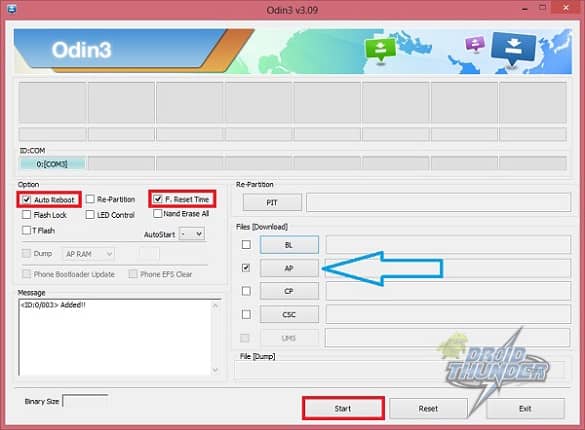Click the Odin3 app icon in title bar
The height and width of the screenshot is (430, 585).
(12, 8)
